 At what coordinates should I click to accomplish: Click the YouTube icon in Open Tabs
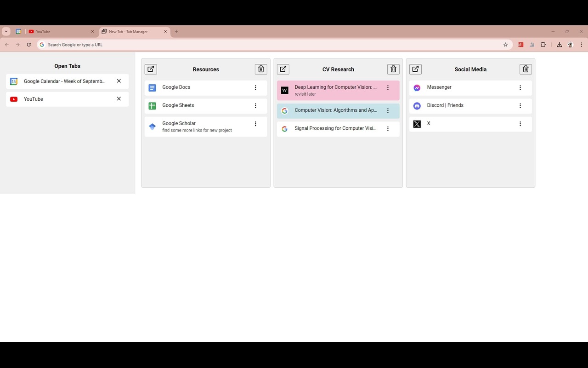14,99
